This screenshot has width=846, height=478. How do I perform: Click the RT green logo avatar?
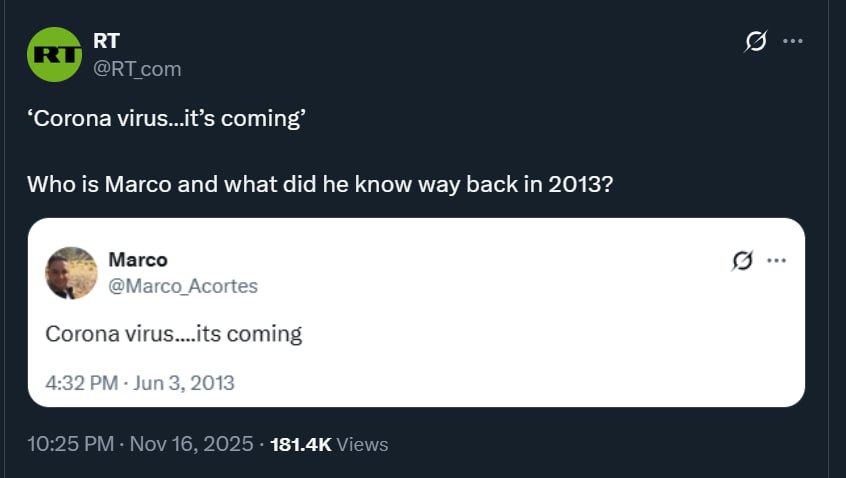click(53, 55)
